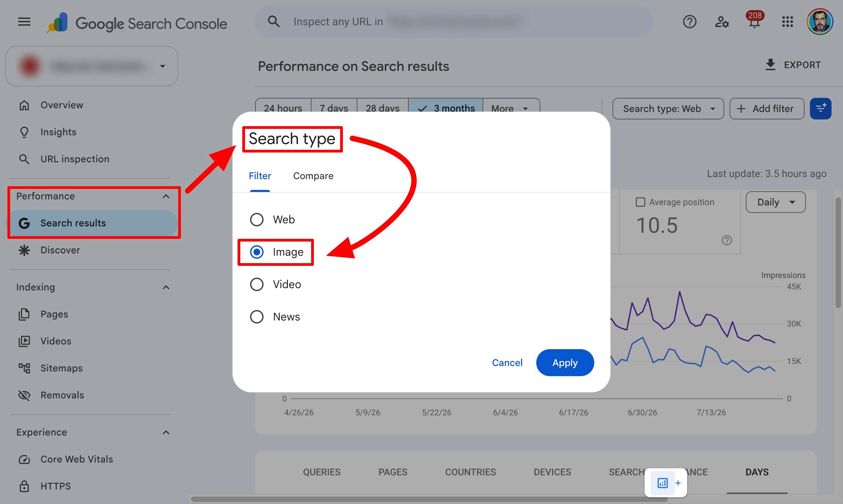This screenshot has width=843, height=504.
Task: Switch to the Compare tab
Action: (x=313, y=176)
